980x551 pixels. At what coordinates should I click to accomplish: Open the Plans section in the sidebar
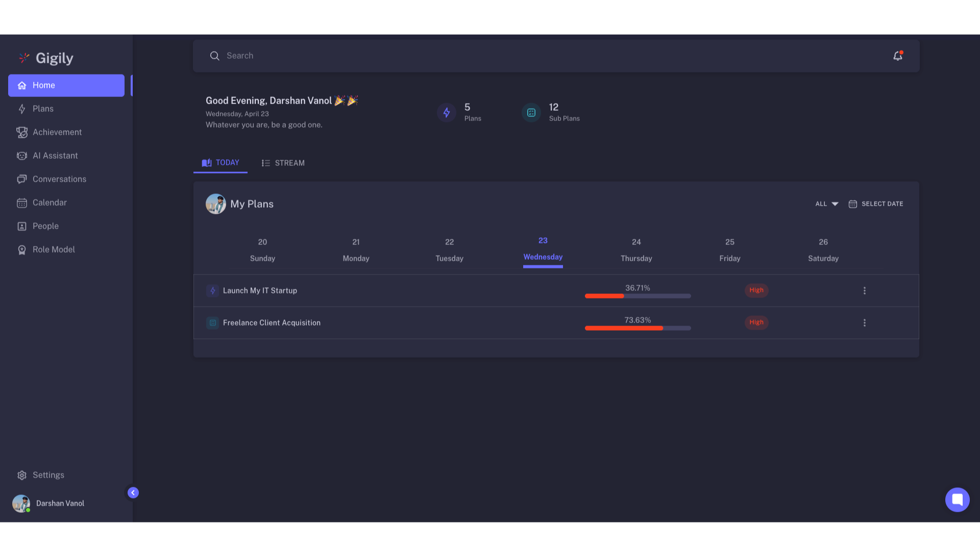(x=43, y=109)
